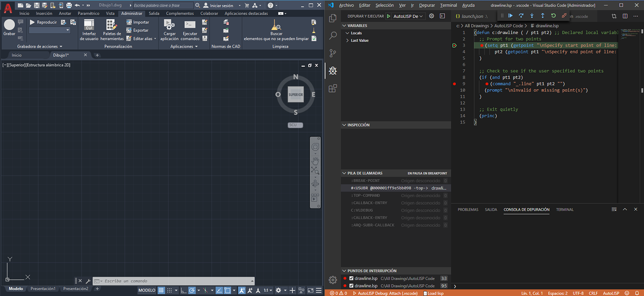
Task: Open Editar alias dropdown
Action: (141, 39)
